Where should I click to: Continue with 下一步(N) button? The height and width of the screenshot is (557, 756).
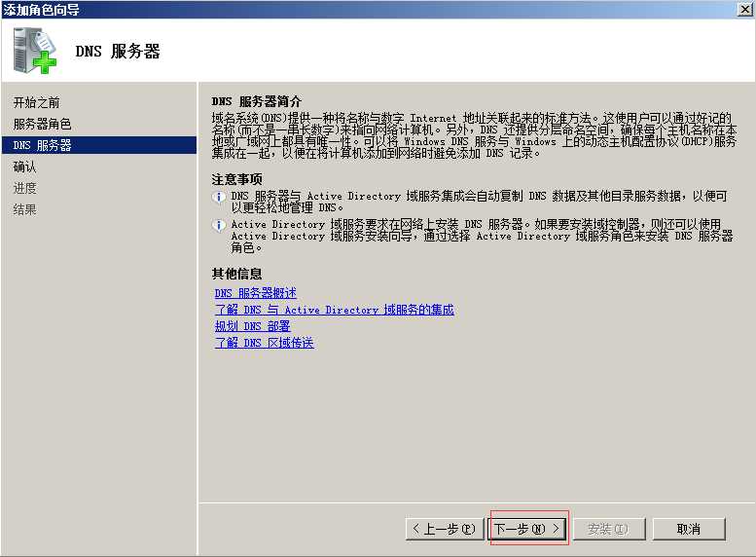point(528,529)
